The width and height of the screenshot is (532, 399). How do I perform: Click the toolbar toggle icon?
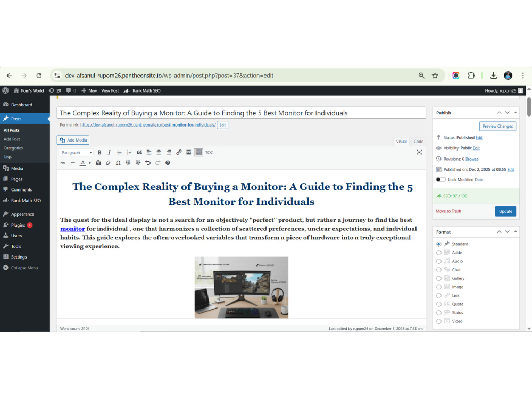pyautogui.click(x=198, y=152)
